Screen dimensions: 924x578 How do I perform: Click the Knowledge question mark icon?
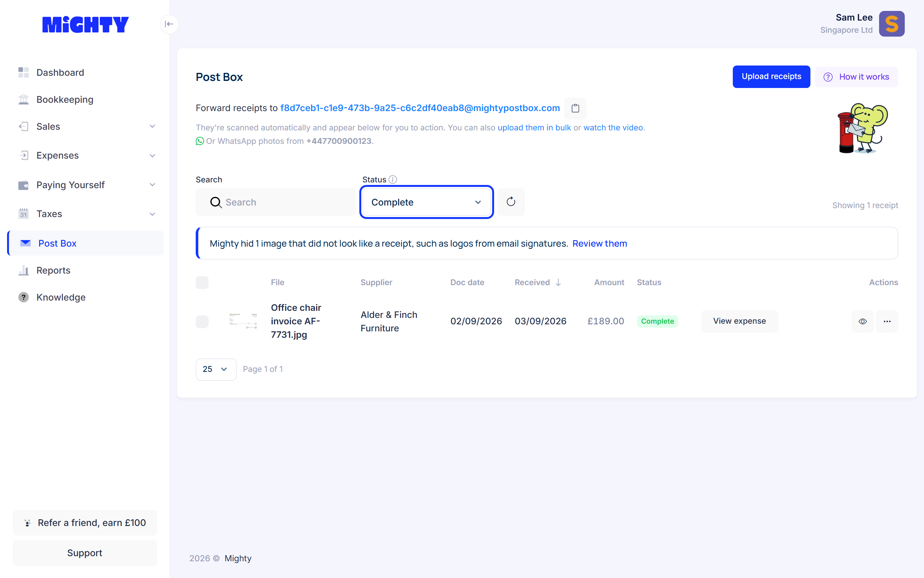coord(24,297)
